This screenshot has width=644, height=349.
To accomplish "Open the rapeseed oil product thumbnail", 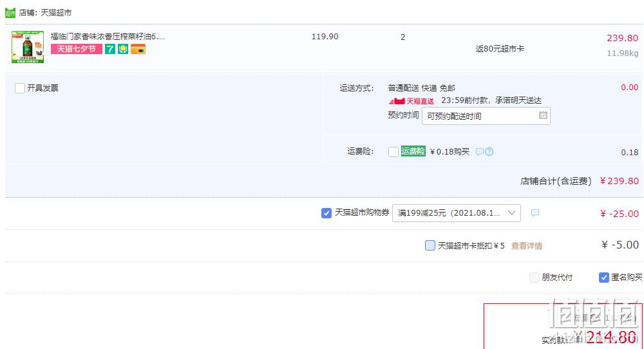I will tap(28, 47).
